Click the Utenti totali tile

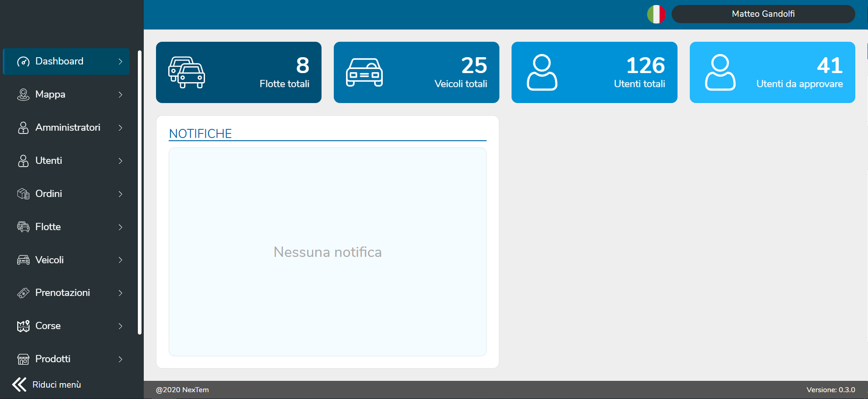[594, 73]
